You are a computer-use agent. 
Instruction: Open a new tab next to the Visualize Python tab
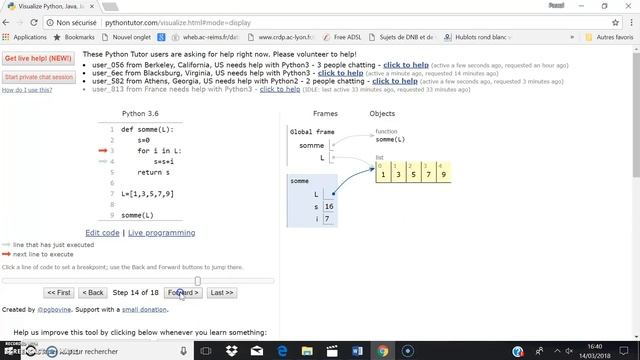point(109,7)
